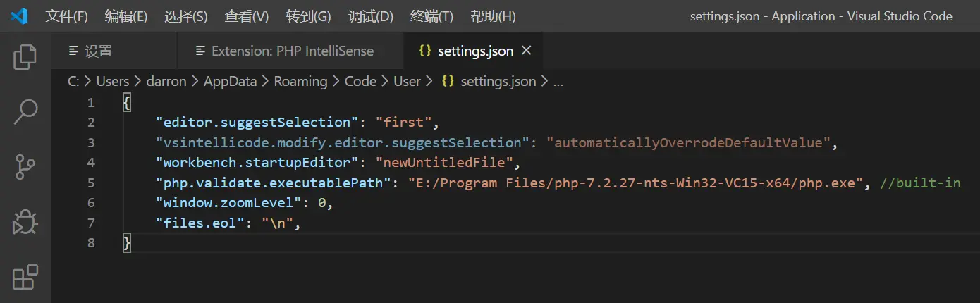Open the Search view in activity bar

25,112
